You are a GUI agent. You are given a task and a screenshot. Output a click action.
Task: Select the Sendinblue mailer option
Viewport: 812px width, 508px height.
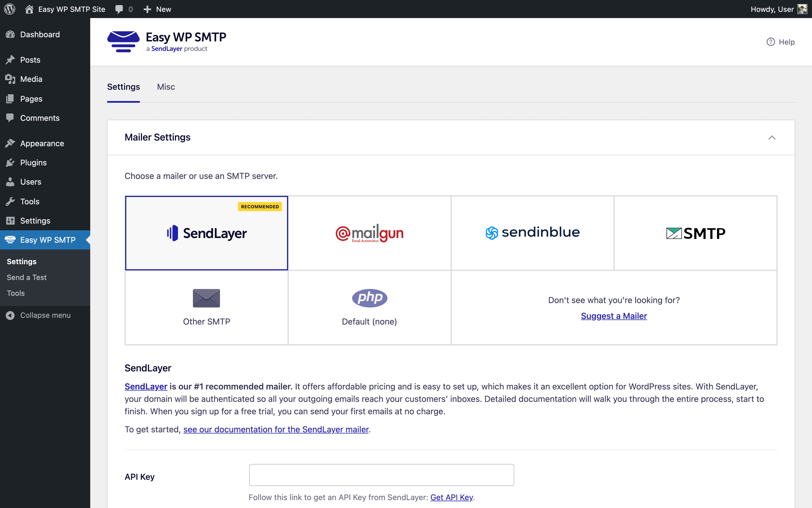[x=533, y=233]
